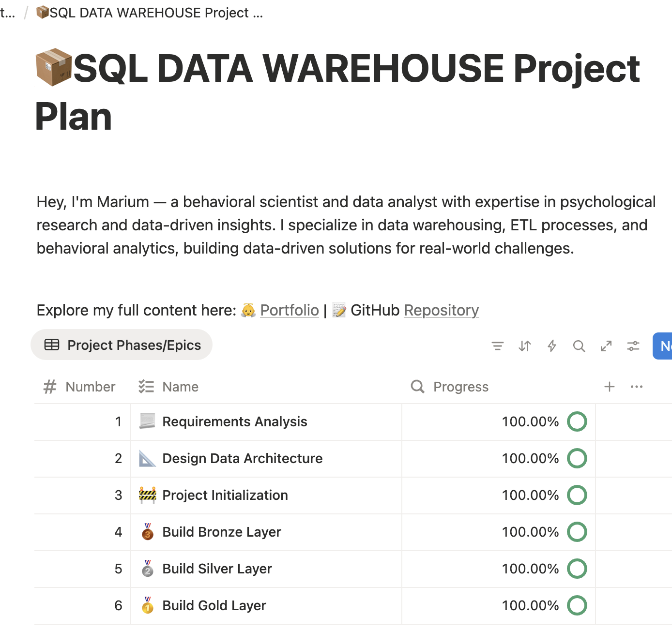
Task: Search the database with the magnifier icon
Action: pos(579,346)
